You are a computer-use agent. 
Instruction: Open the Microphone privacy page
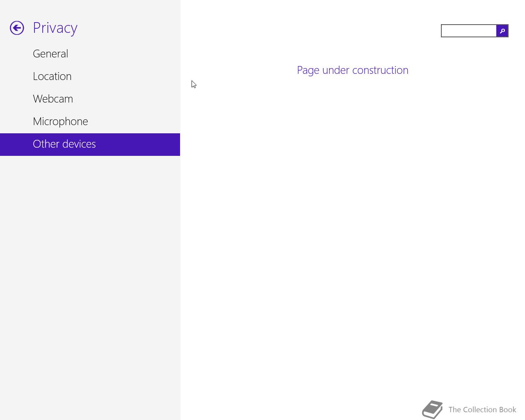(x=90, y=122)
